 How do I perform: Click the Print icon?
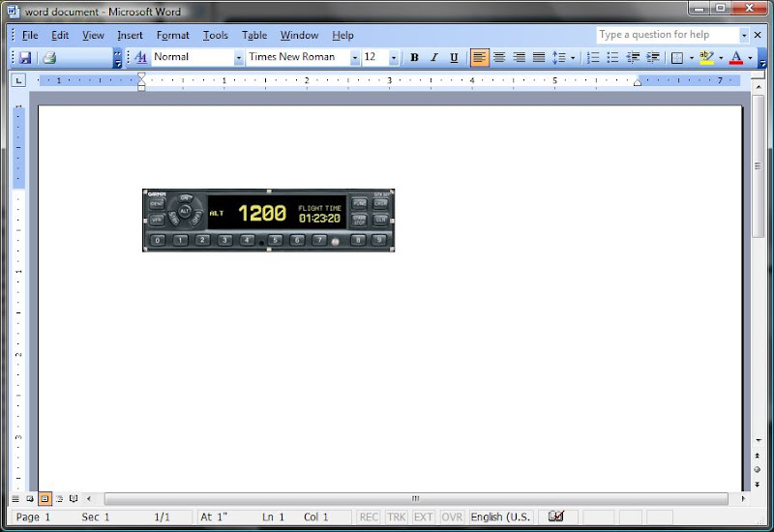click(x=49, y=58)
